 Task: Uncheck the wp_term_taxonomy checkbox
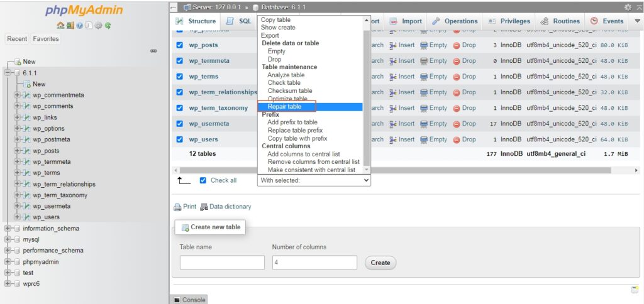tap(179, 108)
